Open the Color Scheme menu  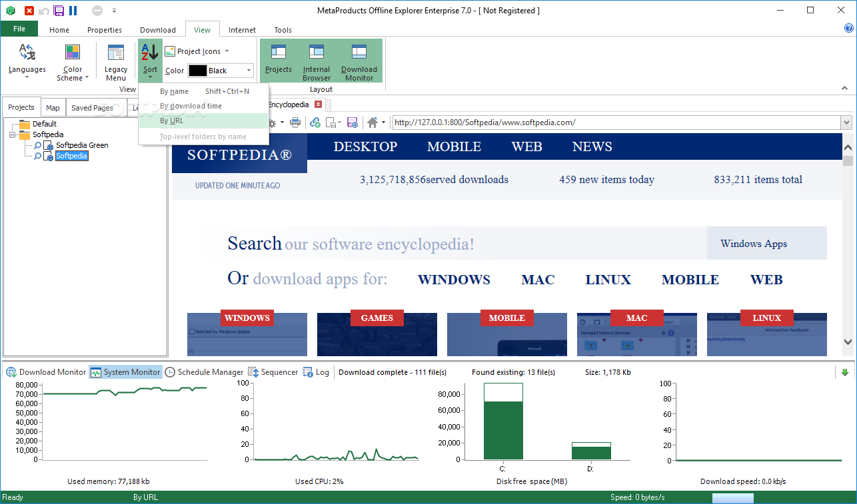73,62
